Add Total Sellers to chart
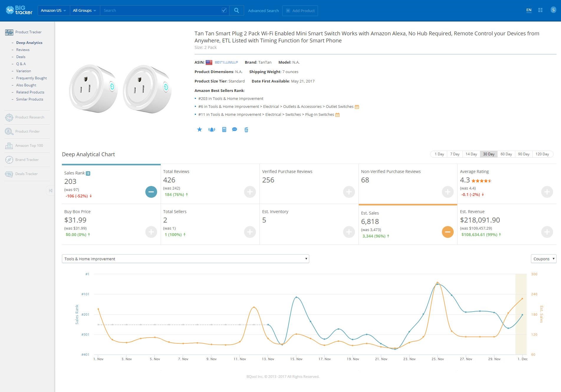Image resolution: width=561 pixels, height=392 pixels. tap(250, 232)
